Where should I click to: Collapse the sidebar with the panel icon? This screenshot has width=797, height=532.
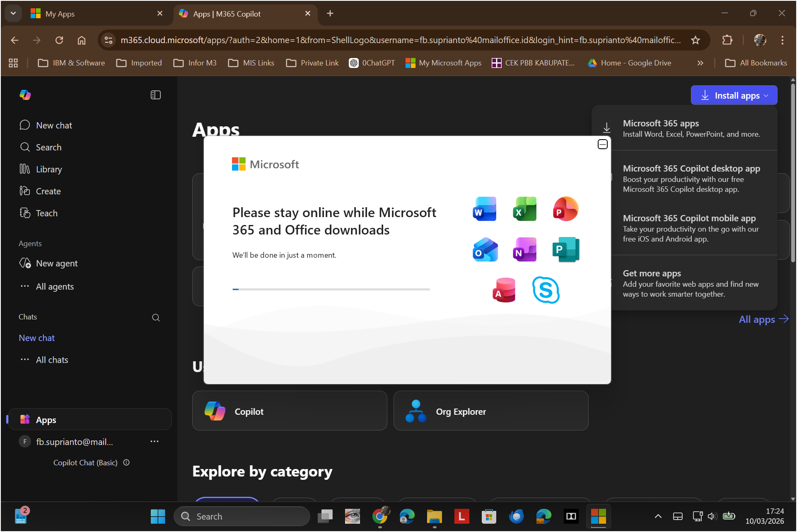(x=155, y=95)
